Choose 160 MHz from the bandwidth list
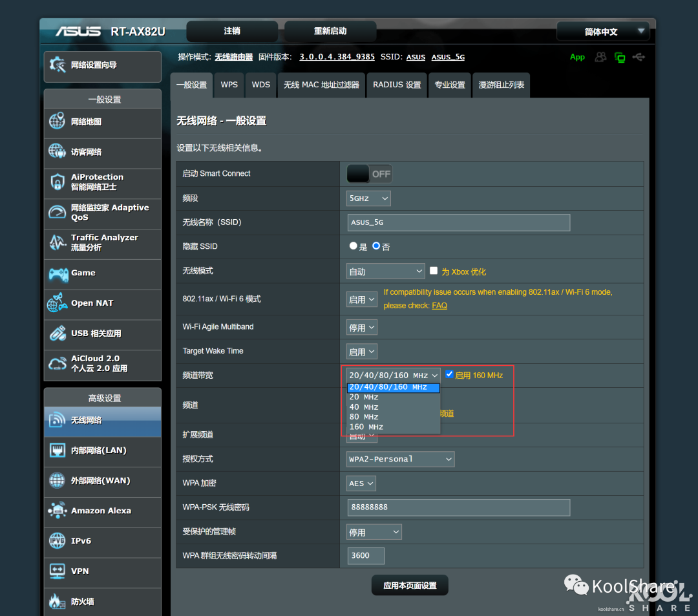698x616 pixels. (x=394, y=427)
